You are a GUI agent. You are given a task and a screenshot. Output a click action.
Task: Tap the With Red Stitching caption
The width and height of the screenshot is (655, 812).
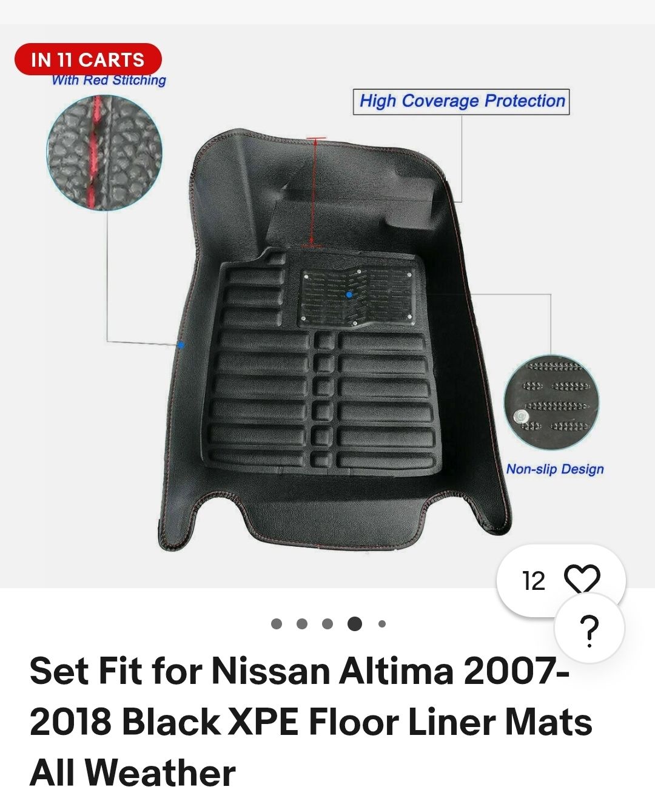tap(109, 80)
